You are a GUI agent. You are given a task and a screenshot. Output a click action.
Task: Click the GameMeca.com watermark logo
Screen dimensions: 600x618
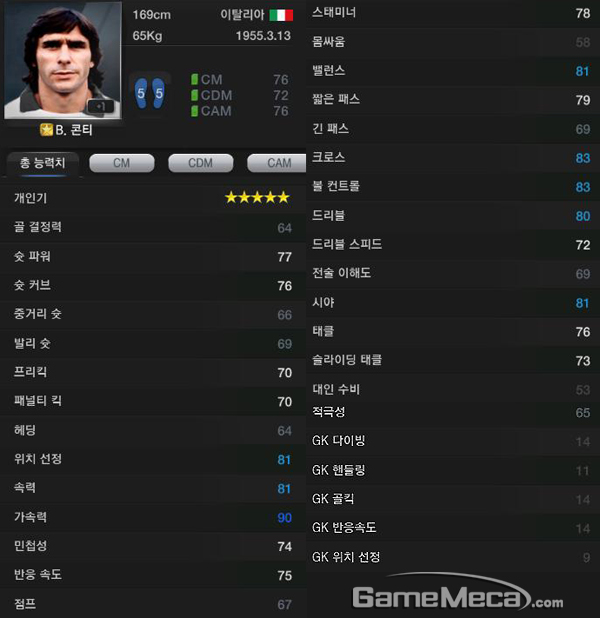click(457, 594)
